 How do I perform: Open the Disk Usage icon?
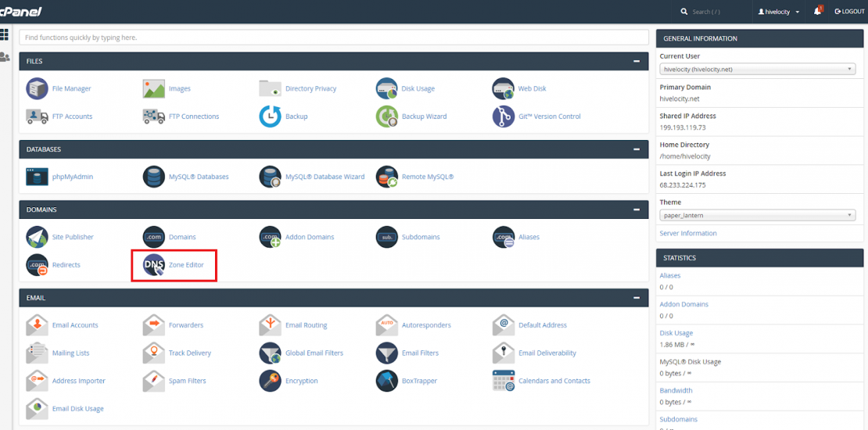[x=387, y=88]
